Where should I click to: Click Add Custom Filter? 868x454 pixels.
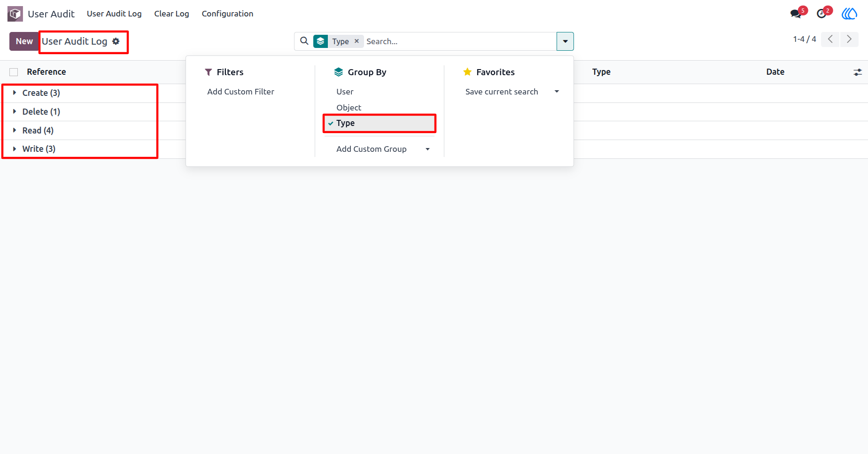tap(240, 92)
